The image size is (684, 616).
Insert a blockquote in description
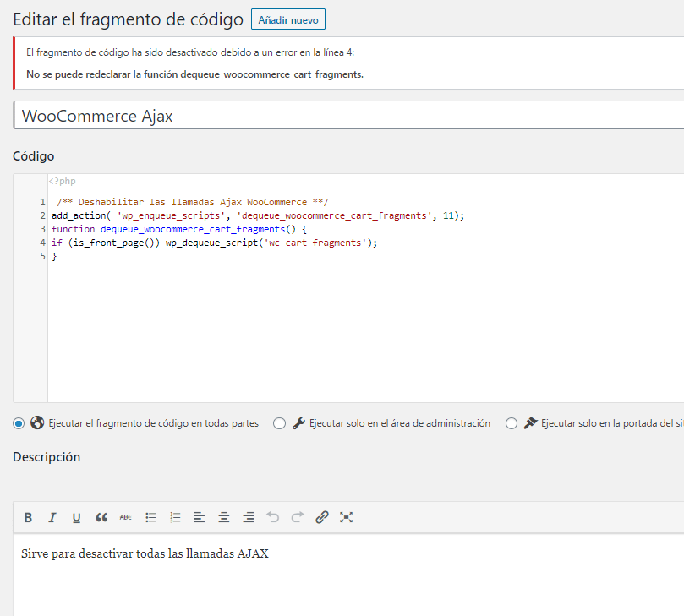[101, 517]
